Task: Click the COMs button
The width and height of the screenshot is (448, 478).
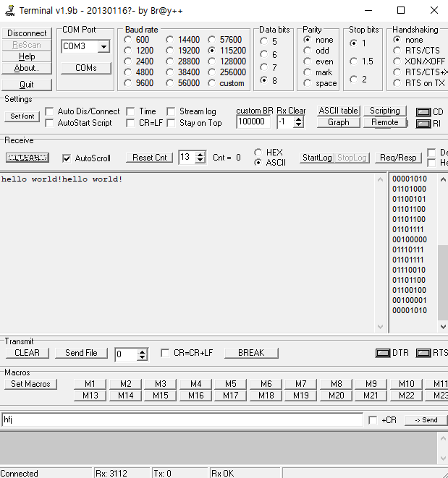Action: coord(86,68)
